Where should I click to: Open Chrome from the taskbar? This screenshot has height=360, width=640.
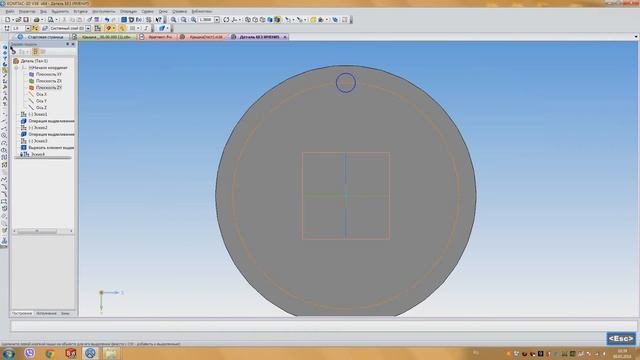pos(50,353)
